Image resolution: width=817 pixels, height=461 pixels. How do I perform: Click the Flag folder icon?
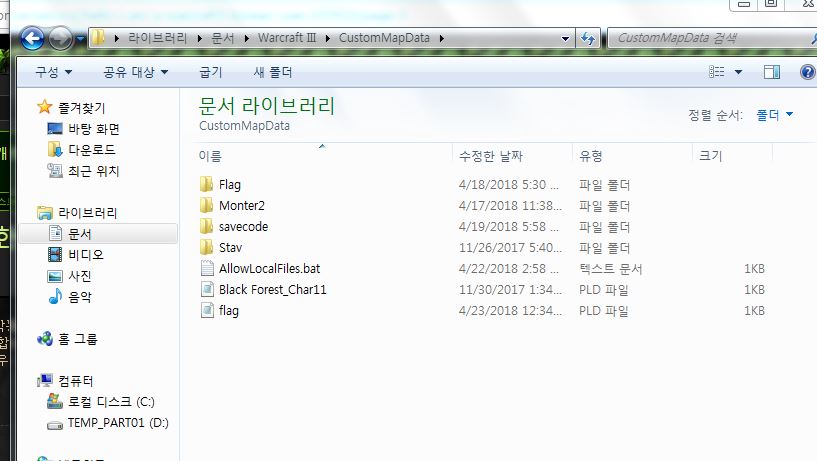207,184
